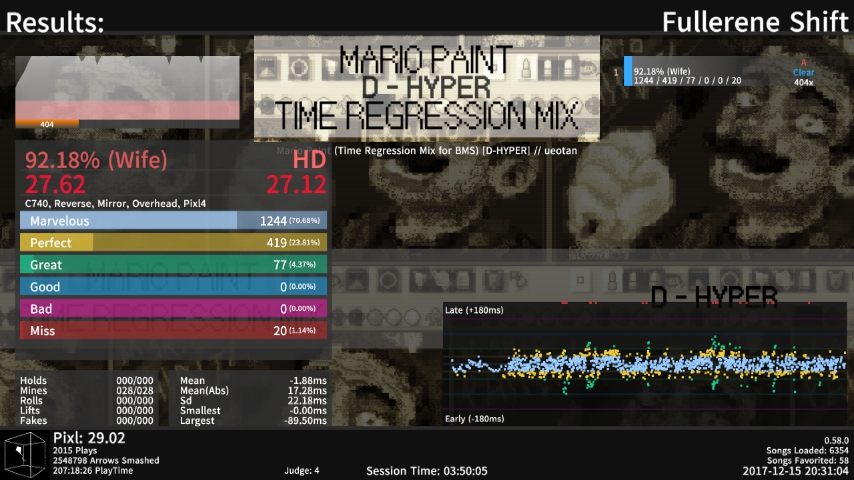854x480 pixels.
Task: Click the magenta Bad judgment bar
Action: (x=173, y=309)
